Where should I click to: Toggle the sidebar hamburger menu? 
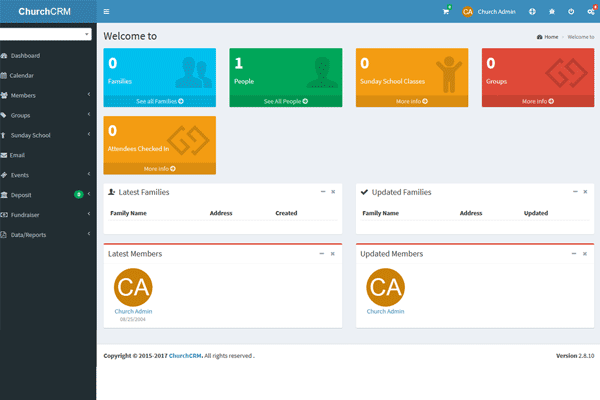tap(107, 11)
